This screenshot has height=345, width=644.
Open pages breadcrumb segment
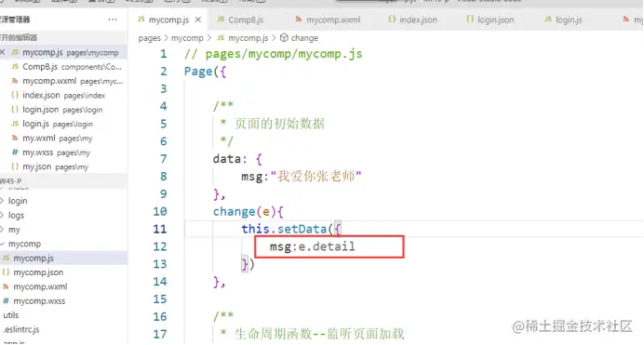[x=150, y=38]
